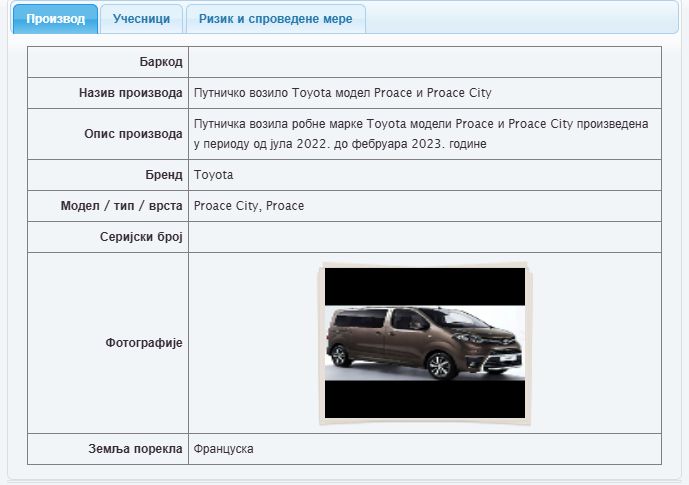Click the Француска country value

pyautogui.click(x=224, y=449)
